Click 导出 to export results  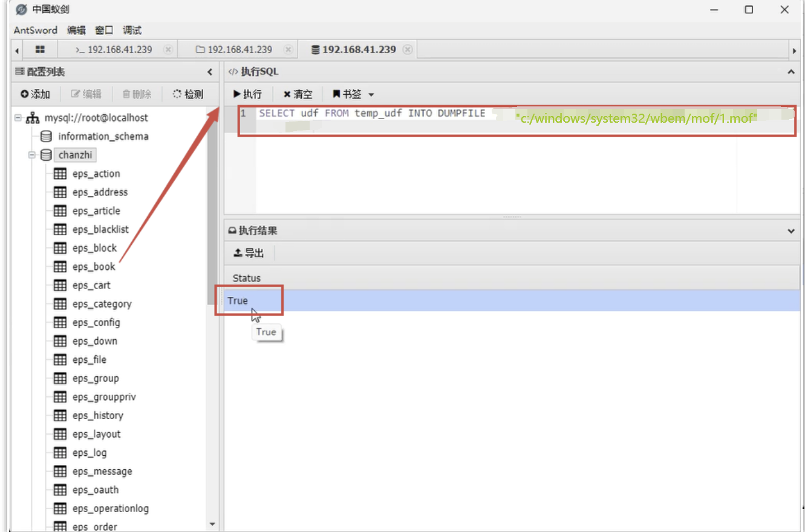[x=249, y=253]
